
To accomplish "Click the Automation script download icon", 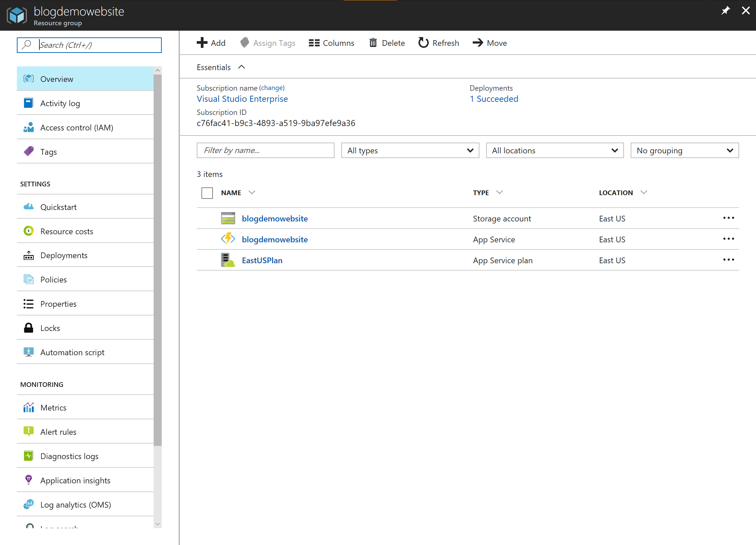I will point(29,352).
